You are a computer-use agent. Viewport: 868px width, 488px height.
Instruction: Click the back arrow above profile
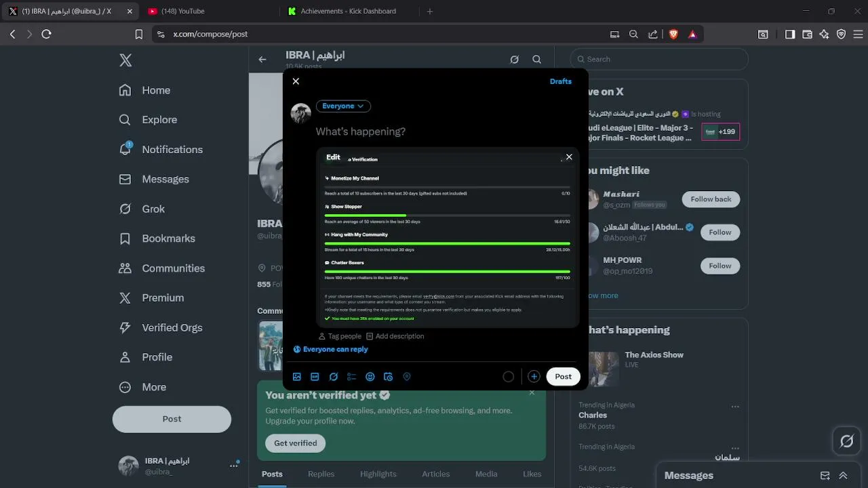pos(262,60)
